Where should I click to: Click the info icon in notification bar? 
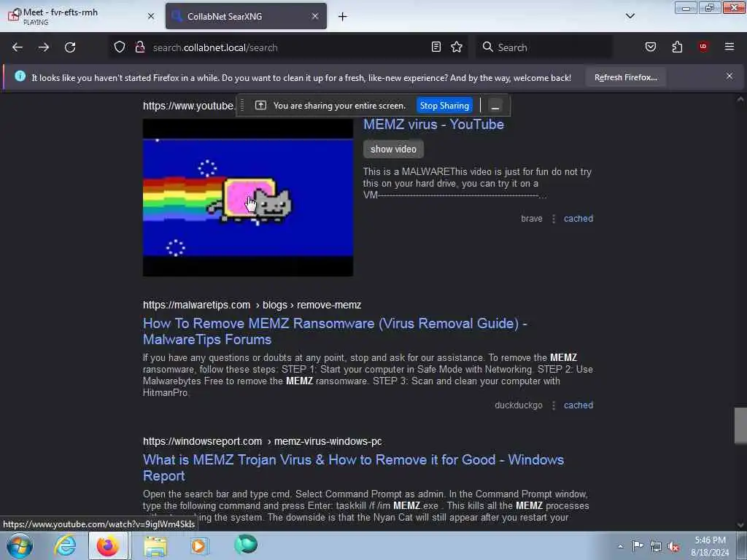pyautogui.click(x=20, y=76)
